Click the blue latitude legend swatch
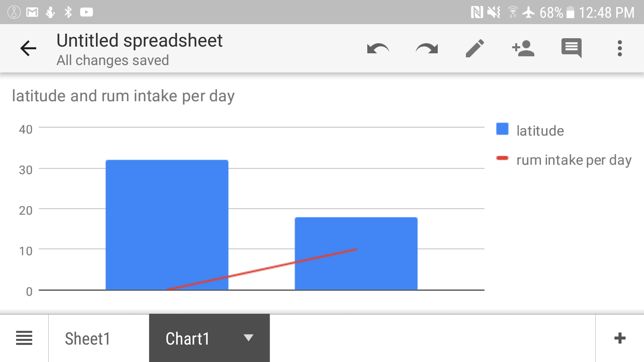 pos(502,129)
